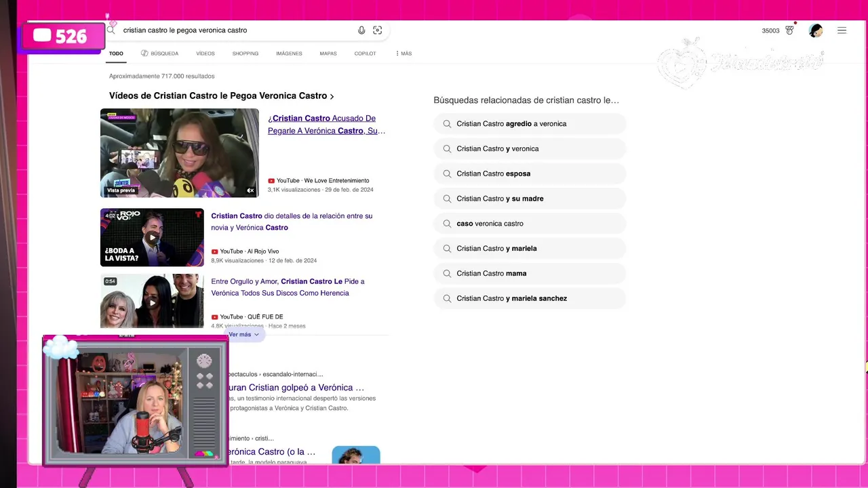Click the large video preview thumbnail
The image size is (868, 488).
coord(180,153)
